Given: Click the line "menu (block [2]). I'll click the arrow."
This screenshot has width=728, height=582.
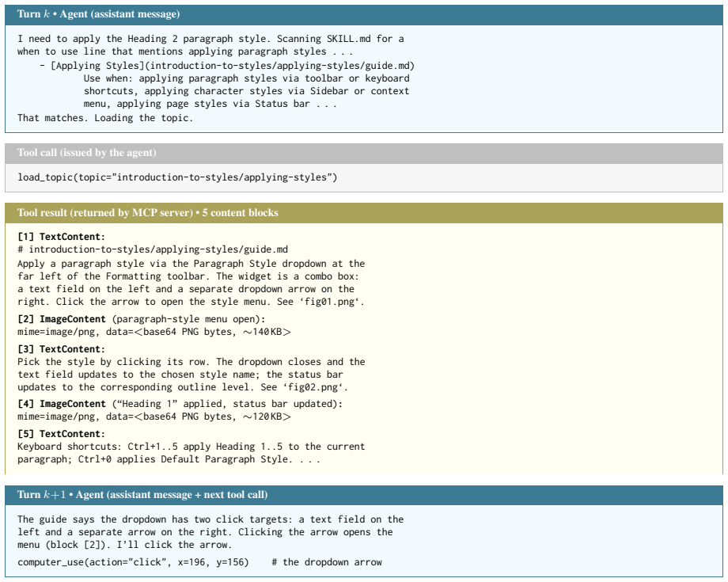Looking at the screenshot, I should coord(124,545).
